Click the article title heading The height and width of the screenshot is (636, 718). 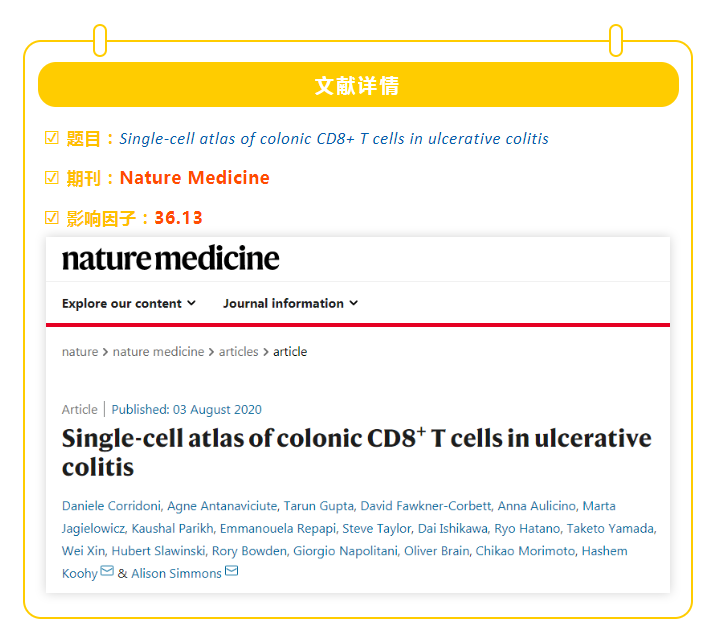coord(356,452)
